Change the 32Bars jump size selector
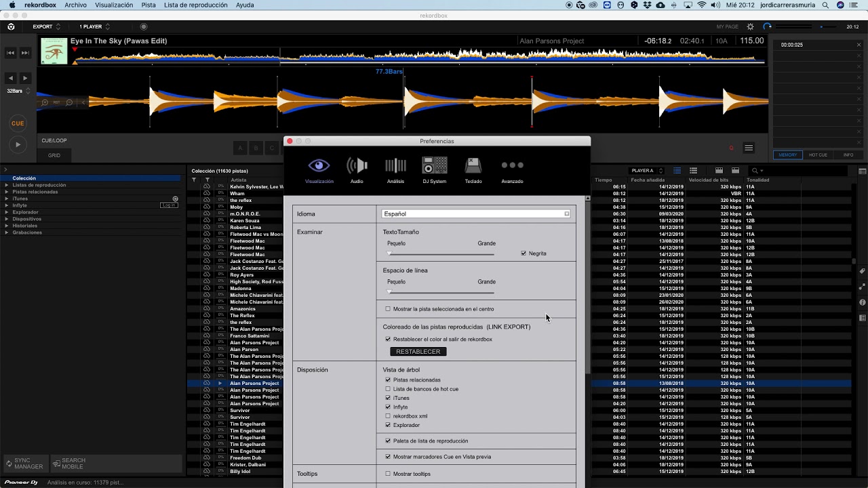 point(18,91)
